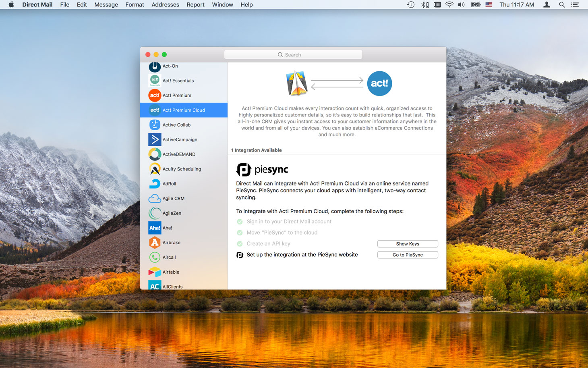Open Notification Center list icon
This screenshot has height=368, width=588.
coord(575,5)
